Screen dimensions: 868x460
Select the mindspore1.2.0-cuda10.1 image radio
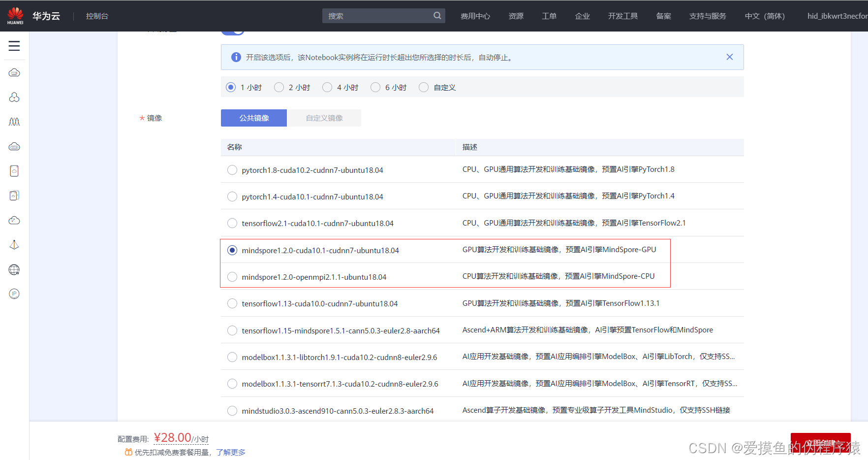232,250
